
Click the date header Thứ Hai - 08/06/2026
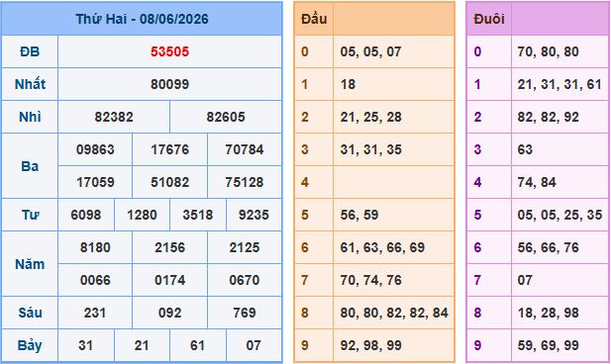(x=142, y=19)
